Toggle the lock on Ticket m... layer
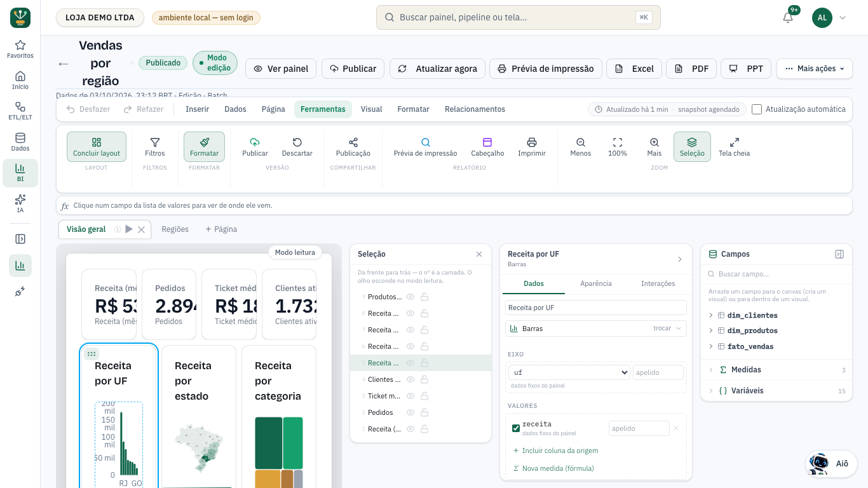The width and height of the screenshot is (868, 488). point(424,396)
